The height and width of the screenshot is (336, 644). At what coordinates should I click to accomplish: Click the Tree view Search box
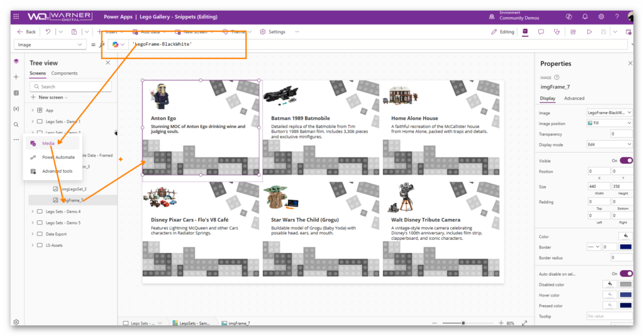click(70, 87)
